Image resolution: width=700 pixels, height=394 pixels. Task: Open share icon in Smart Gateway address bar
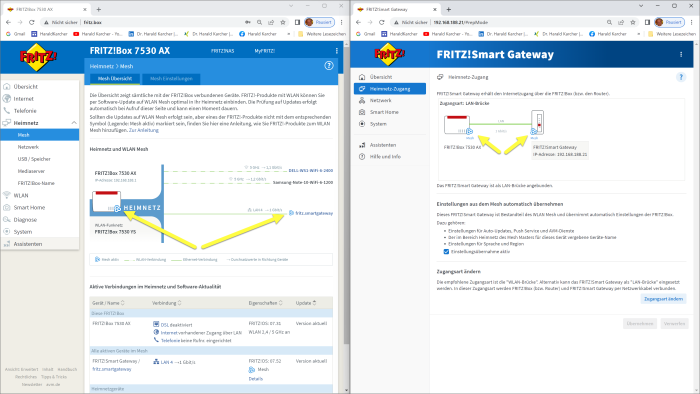pyautogui.click(x=621, y=22)
